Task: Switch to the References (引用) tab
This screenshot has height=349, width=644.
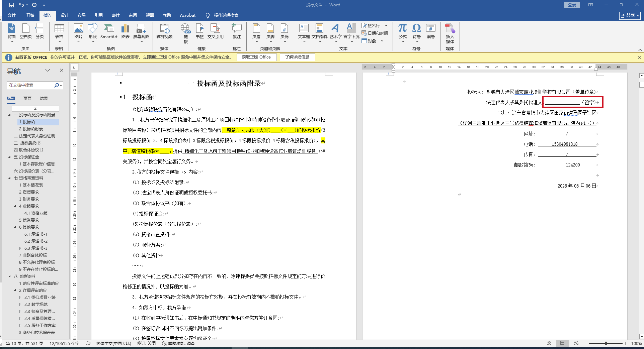Action: tap(99, 15)
